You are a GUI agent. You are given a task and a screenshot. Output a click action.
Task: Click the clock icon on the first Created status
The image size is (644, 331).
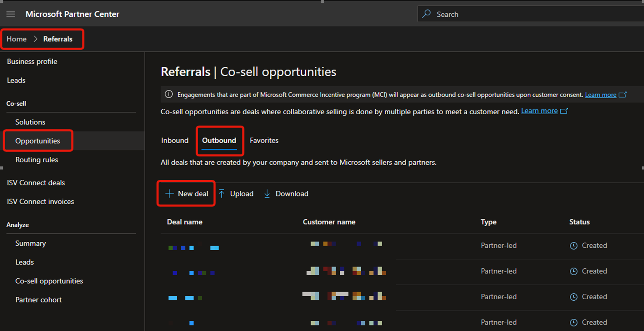click(x=573, y=246)
